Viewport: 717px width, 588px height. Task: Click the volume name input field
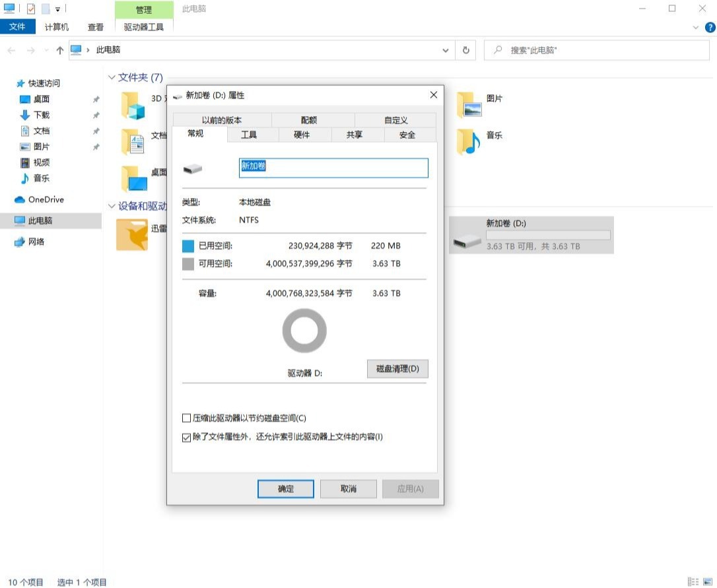click(333, 168)
